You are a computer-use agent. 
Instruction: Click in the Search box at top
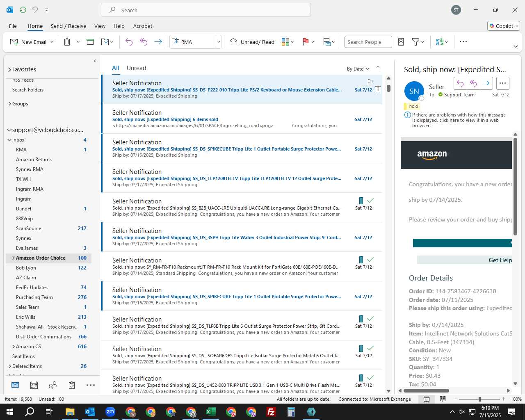206,10
